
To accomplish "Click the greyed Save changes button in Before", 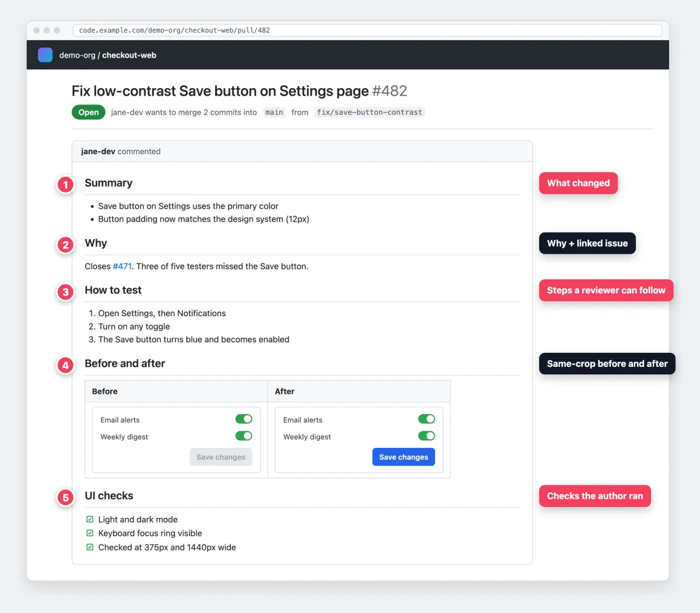I will [x=221, y=457].
